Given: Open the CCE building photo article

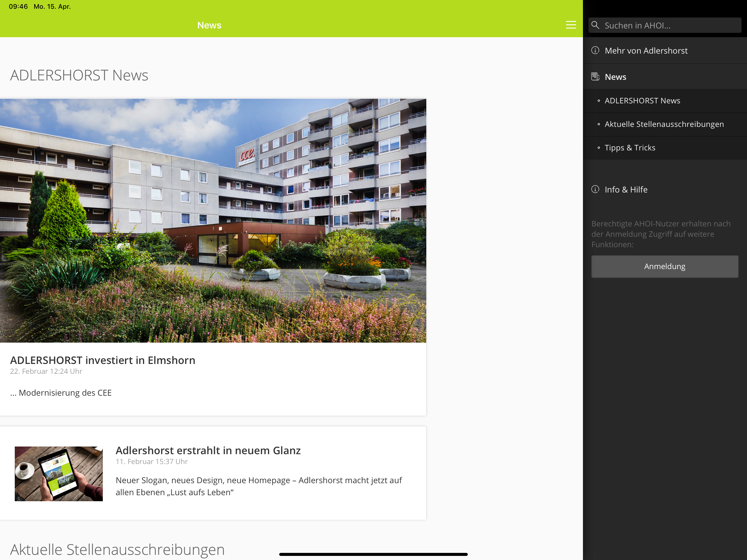Looking at the screenshot, I should click(x=213, y=221).
